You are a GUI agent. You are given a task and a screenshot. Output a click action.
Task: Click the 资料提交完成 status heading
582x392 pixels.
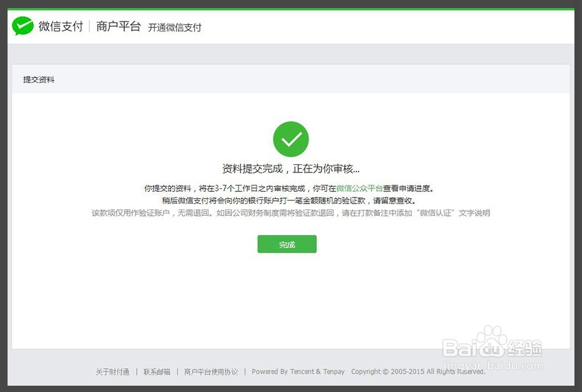pos(290,169)
